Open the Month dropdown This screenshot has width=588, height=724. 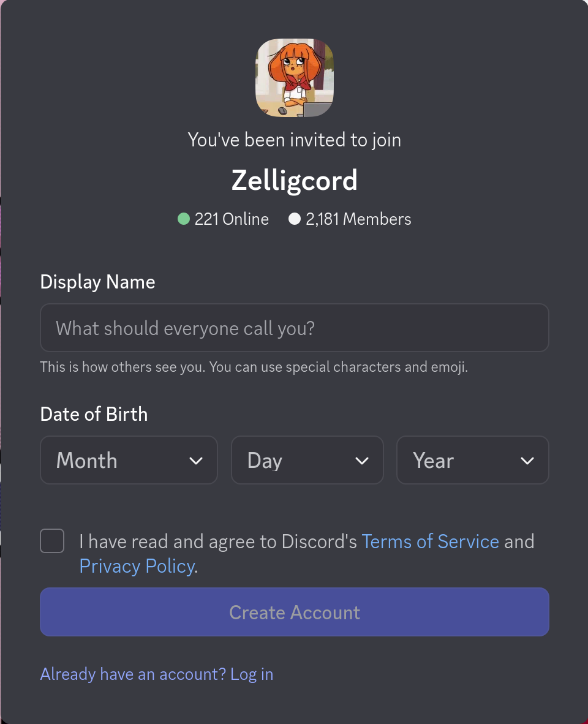point(129,460)
